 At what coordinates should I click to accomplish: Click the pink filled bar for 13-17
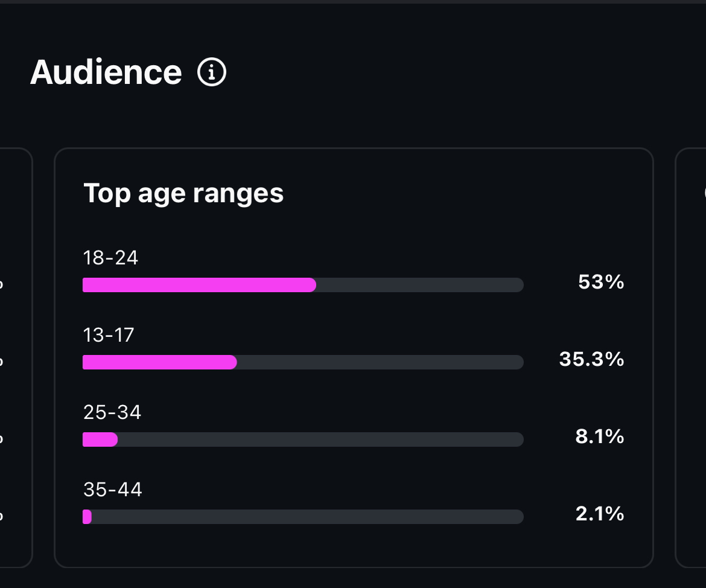(159, 362)
